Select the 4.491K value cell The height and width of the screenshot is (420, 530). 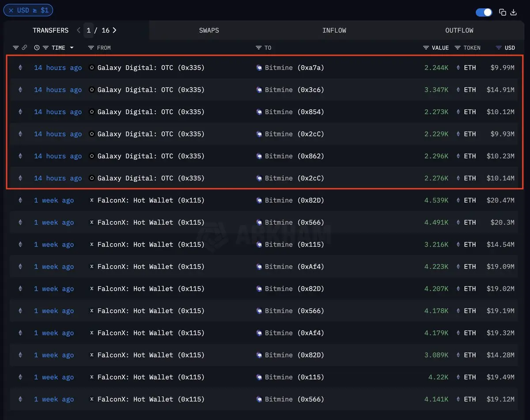click(x=436, y=222)
